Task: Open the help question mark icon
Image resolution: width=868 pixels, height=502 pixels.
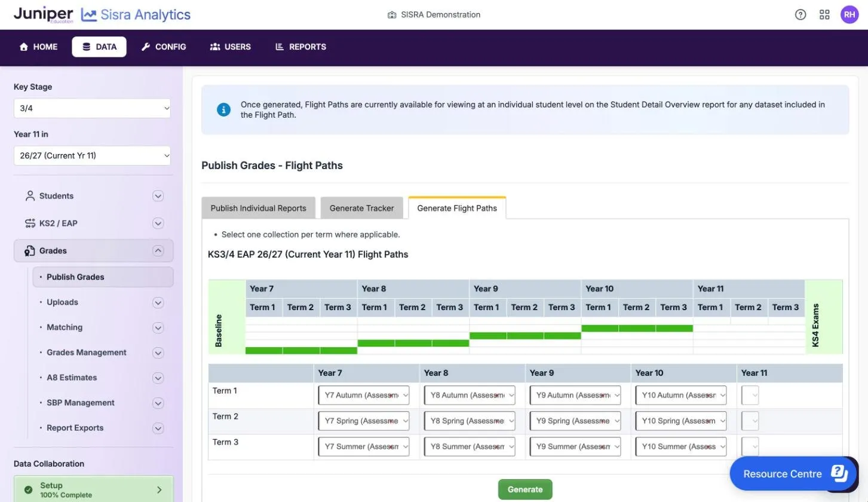Action: pyautogui.click(x=800, y=15)
